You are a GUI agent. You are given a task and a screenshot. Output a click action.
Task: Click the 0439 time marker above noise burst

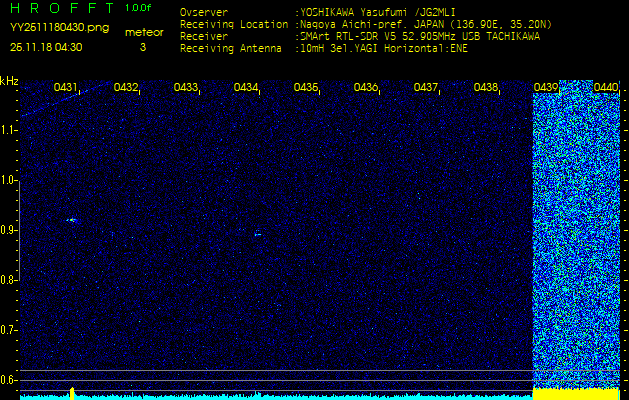[x=546, y=88]
